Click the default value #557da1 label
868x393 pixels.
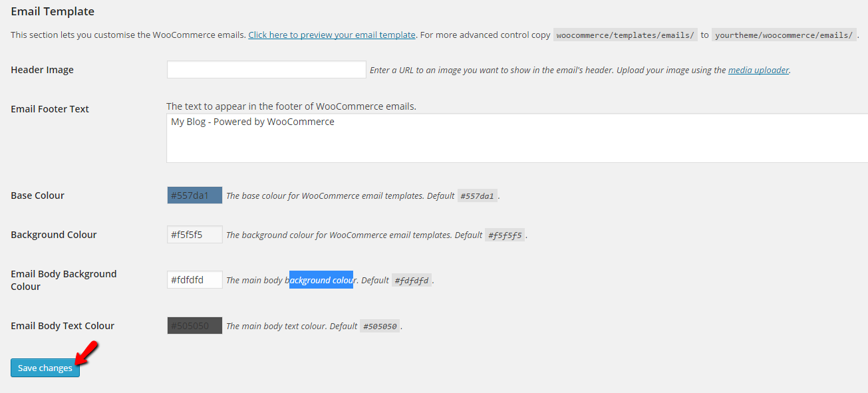click(478, 195)
